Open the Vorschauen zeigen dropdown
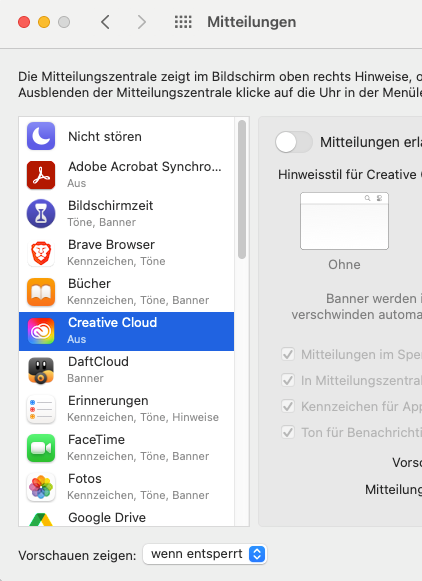Screen dimensions: 422x581 205,554
